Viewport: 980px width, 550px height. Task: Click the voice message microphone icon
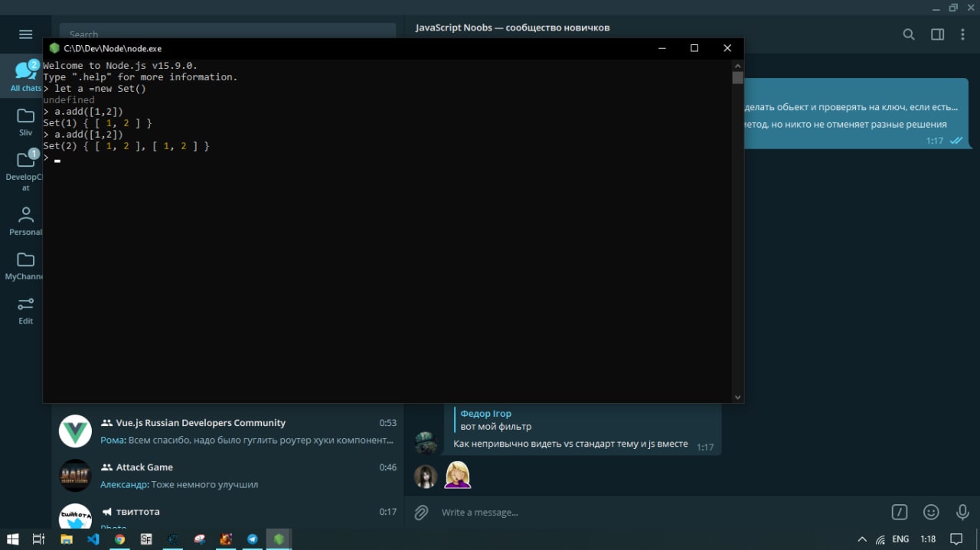click(x=962, y=513)
